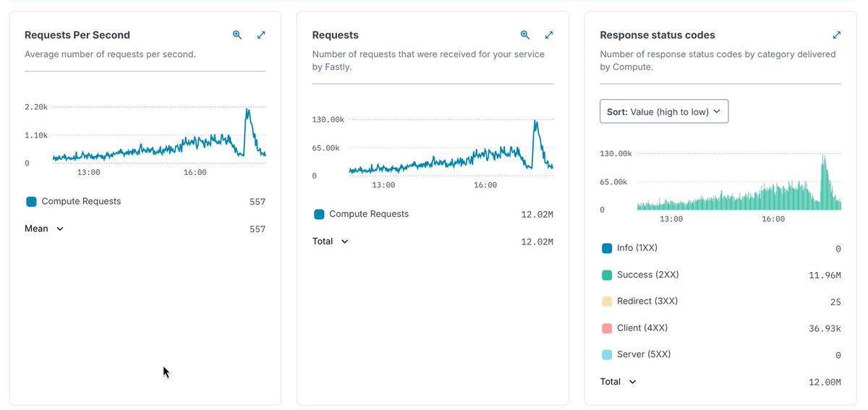Click the Requests line chart
Viewport: 868px width, 410px height.
451,148
